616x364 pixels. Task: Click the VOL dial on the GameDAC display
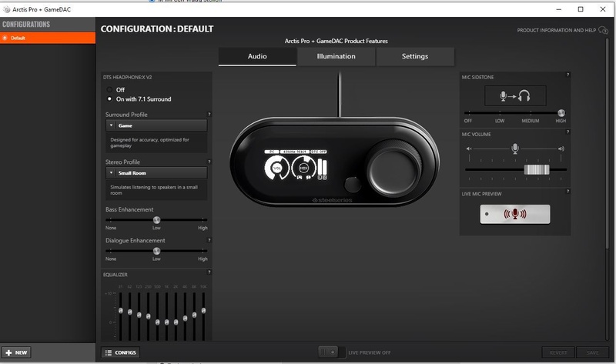coord(277,168)
